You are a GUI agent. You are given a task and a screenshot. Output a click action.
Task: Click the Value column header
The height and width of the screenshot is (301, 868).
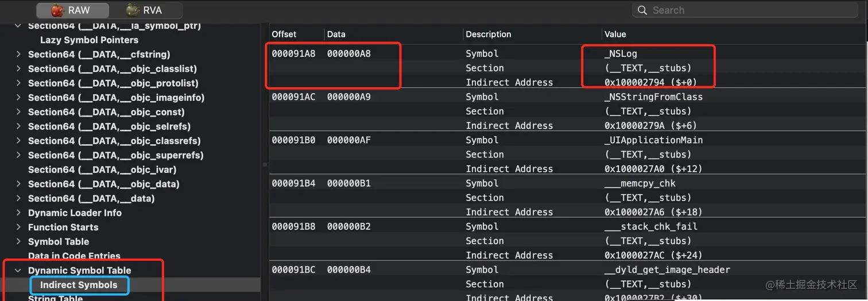pyautogui.click(x=615, y=34)
